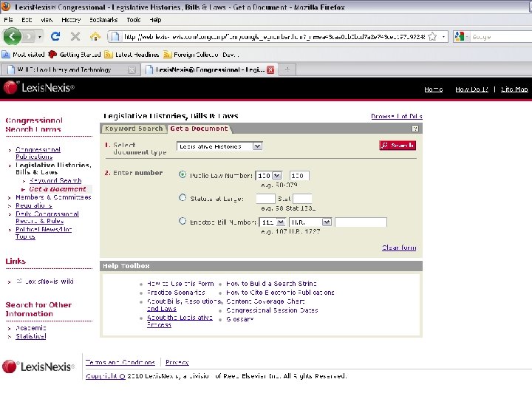The width and height of the screenshot is (532, 399).
Task: Click the Clear form link
Action: 399,248
